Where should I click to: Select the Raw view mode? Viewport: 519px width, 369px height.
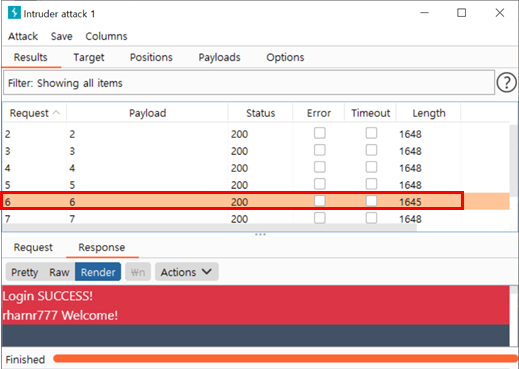click(x=59, y=272)
